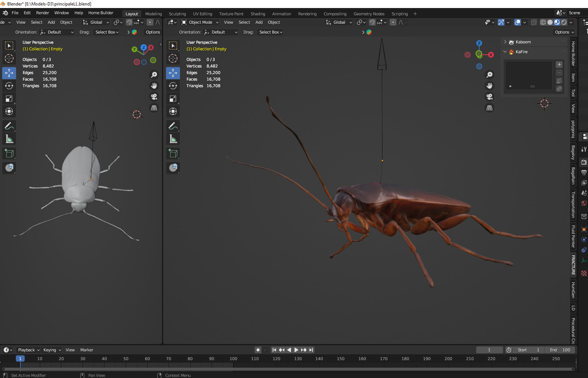Open the Render properties tab icon
Viewport: 588px width, 378px height.
tap(584, 162)
